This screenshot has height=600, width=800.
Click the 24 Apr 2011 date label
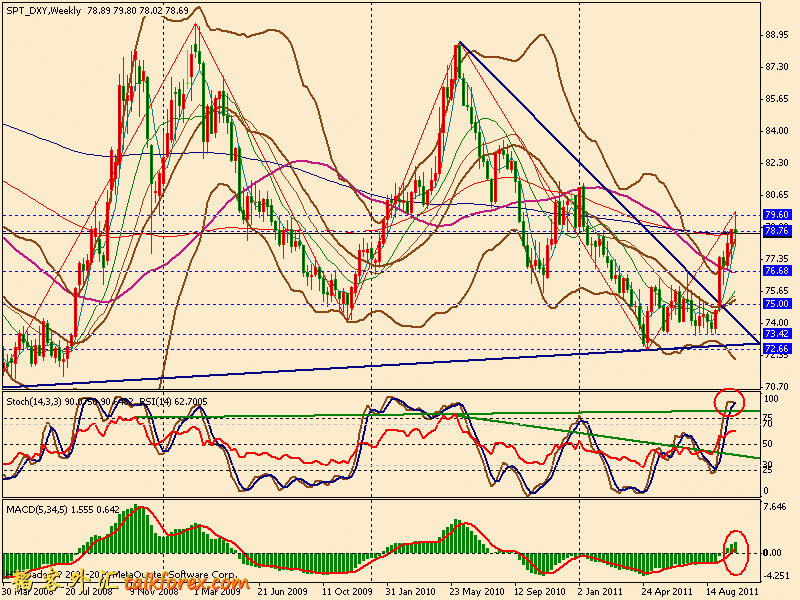tap(667, 591)
